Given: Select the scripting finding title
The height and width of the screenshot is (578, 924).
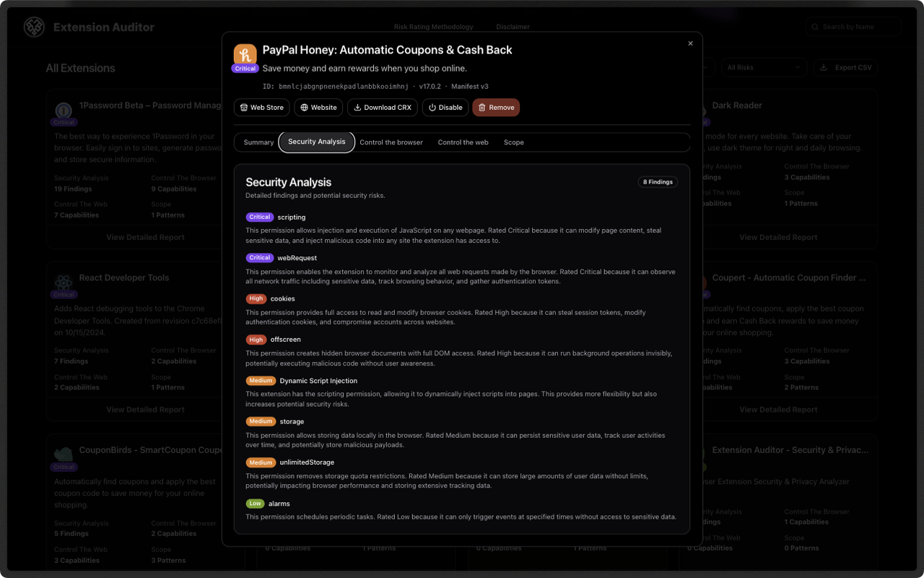Looking at the screenshot, I should tap(292, 217).
